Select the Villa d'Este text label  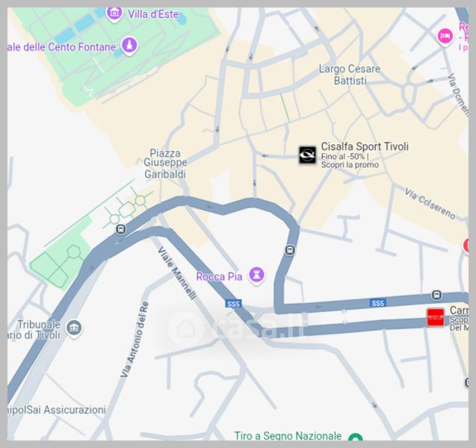click(153, 14)
